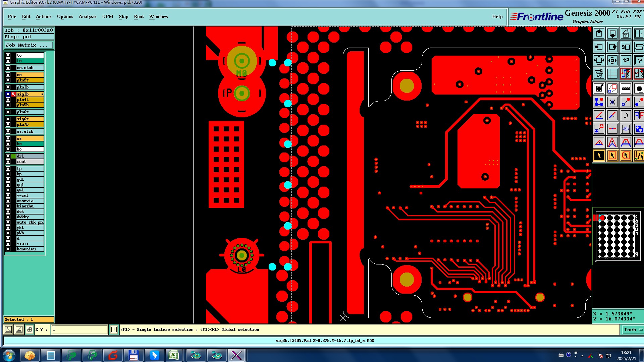Open the Actions menu
This screenshot has height=362, width=644.
pos(44,16)
